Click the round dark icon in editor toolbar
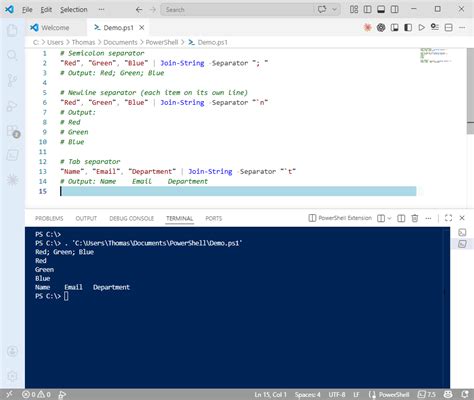This screenshot has width=474, height=400. (381, 27)
